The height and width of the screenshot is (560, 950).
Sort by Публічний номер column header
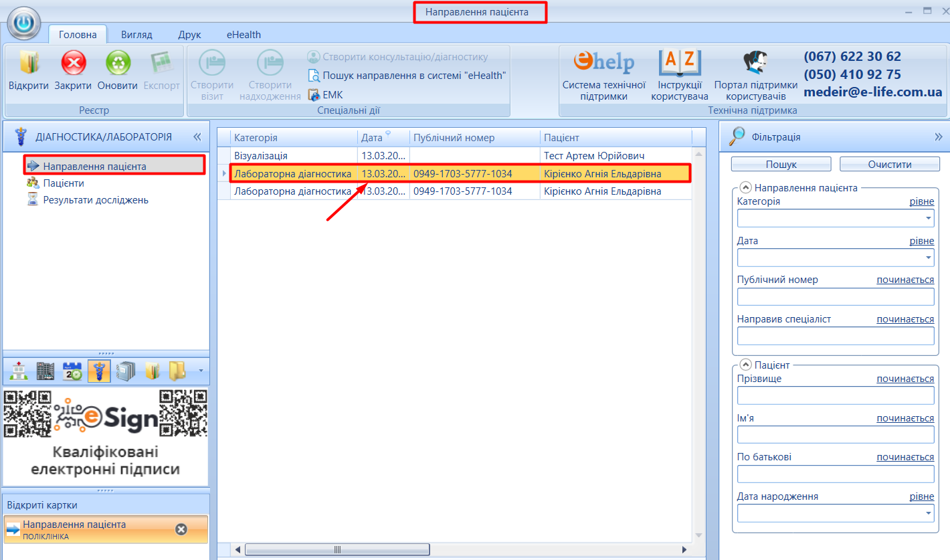click(x=474, y=137)
